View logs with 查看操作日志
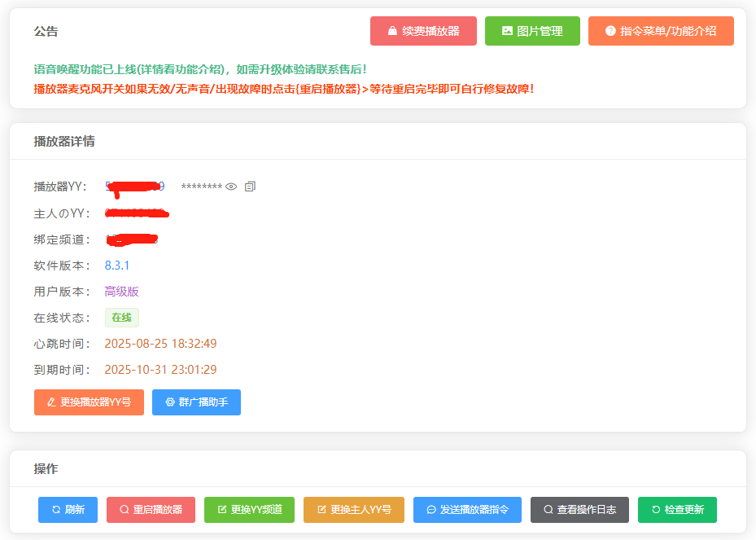 [x=579, y=510]
